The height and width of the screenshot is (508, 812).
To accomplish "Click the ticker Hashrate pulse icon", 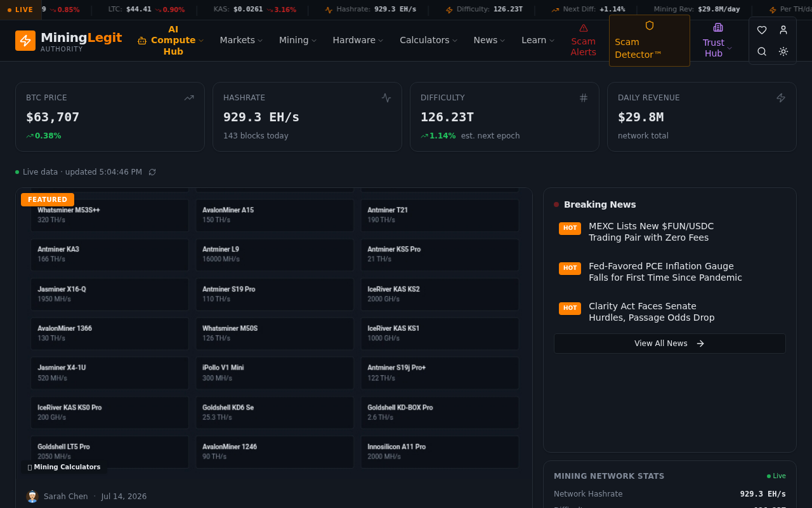I will point(329,10).
